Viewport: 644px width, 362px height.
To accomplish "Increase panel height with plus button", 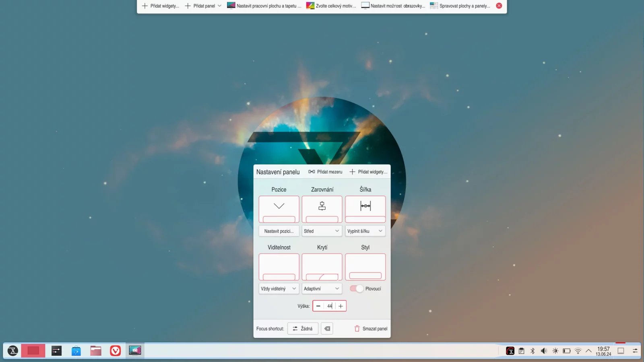I will (x=341, y=306).
